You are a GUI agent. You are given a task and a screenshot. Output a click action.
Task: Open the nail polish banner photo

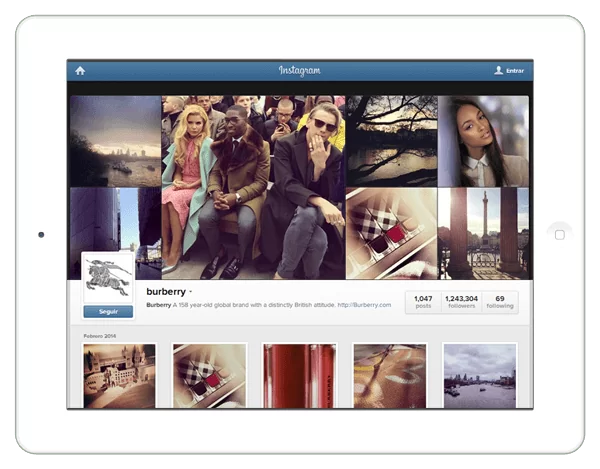tap(391, 233)
